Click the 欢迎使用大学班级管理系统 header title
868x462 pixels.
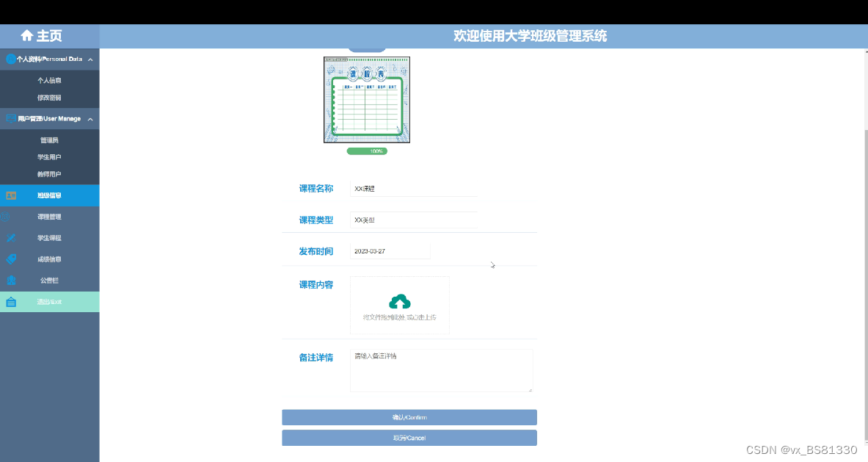(x=530, y=36)
